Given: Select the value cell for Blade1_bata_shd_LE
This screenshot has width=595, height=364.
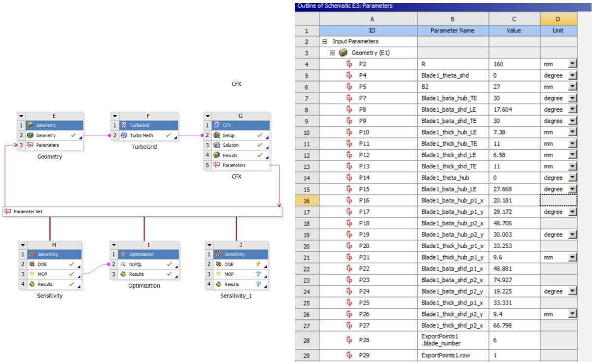Looking at the screenshot, I should [x=514, y=110].
